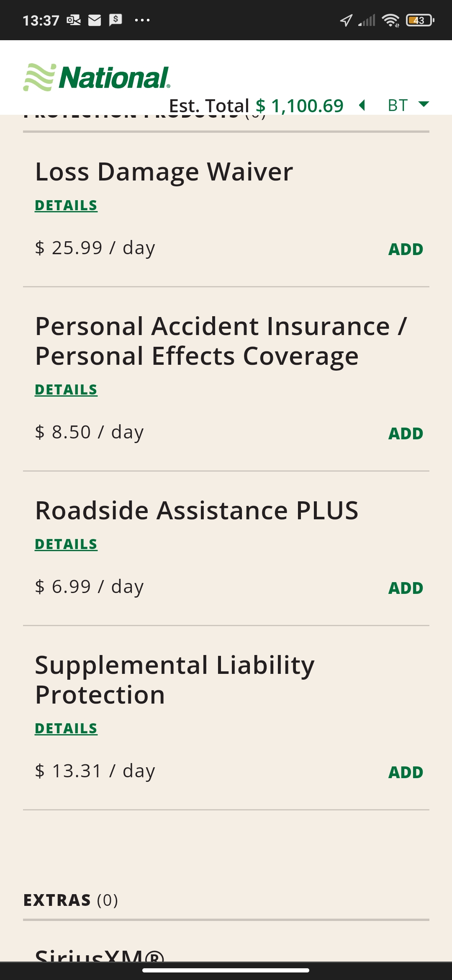The height and width of the screenshot is (980, 452).
Task: Add Loss Damage Waiver to rental
Action: point(406,250)
